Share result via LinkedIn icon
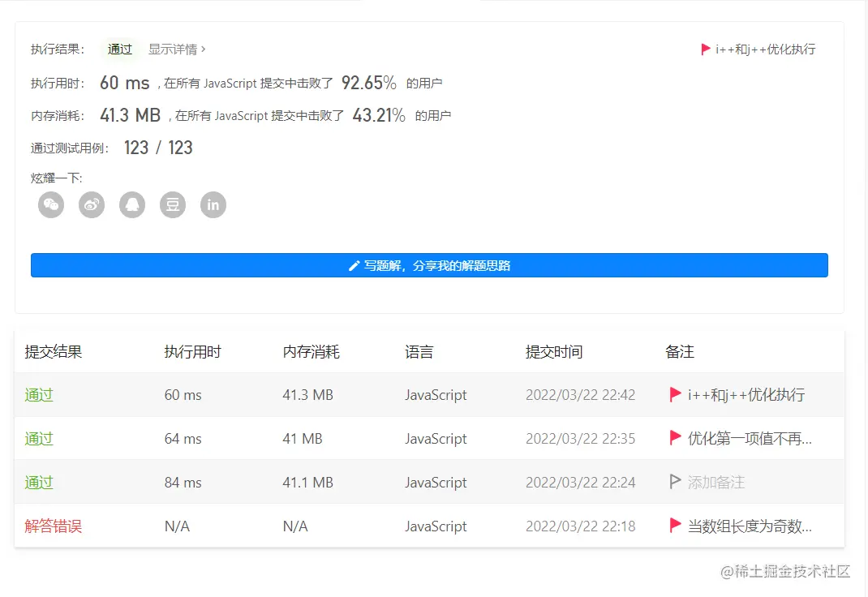This screenshot has height=597, width=868. pyautogui.click(x=213, y=204)
